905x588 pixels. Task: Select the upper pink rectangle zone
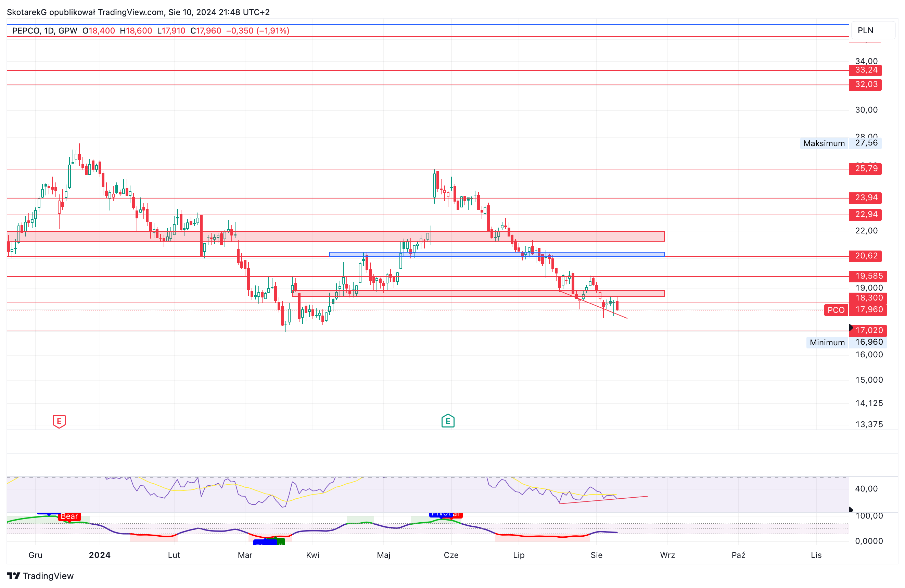336,236
